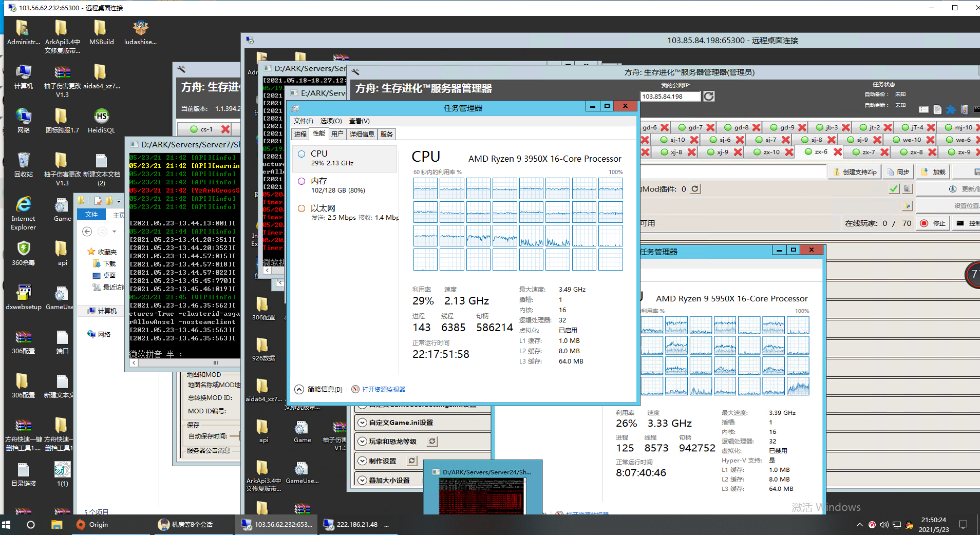The width and height of the screenshot is (980, 535).
Task: Open the 360杀毒 desktop icon
Action: 23,253
